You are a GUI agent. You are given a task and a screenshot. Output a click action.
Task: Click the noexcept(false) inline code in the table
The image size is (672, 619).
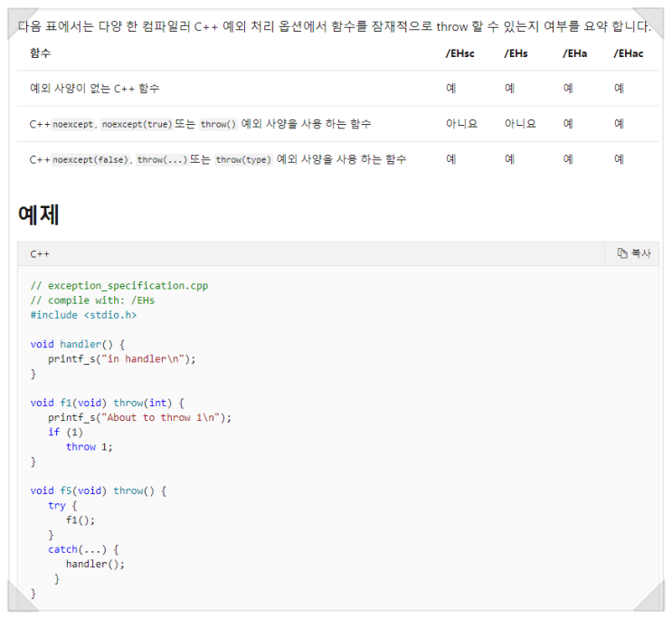coord(90,160)
